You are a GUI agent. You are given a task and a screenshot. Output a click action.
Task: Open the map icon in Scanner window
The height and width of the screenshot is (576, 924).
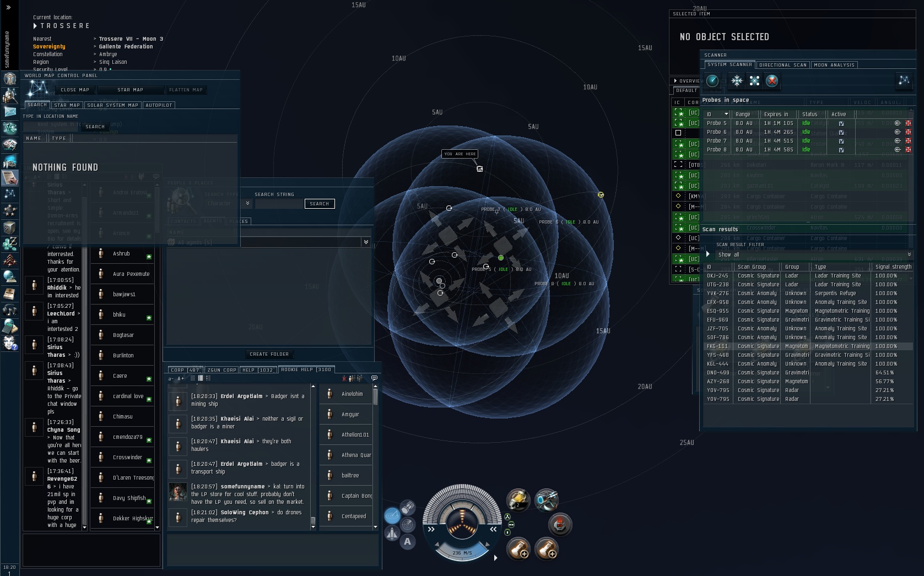904,81
